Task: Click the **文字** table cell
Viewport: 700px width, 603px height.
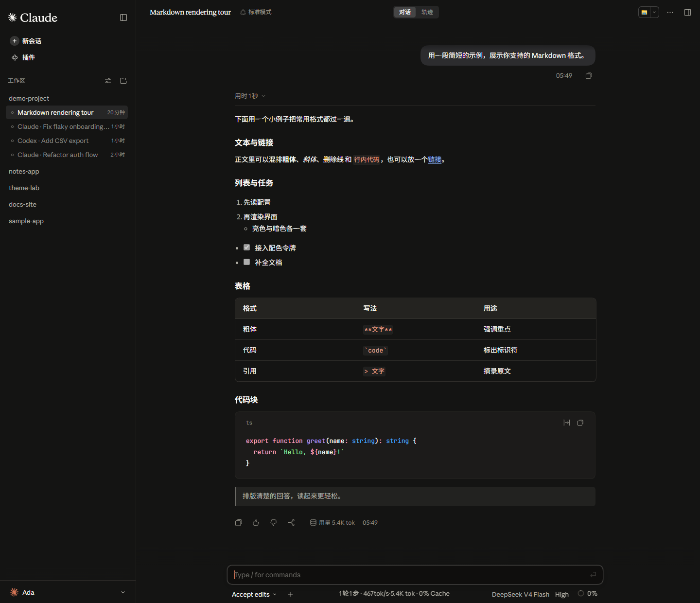Action: 378,329
